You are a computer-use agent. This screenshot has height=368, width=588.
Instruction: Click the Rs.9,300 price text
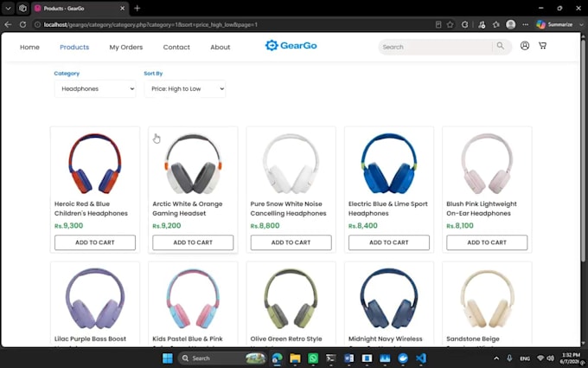point(68,226)
